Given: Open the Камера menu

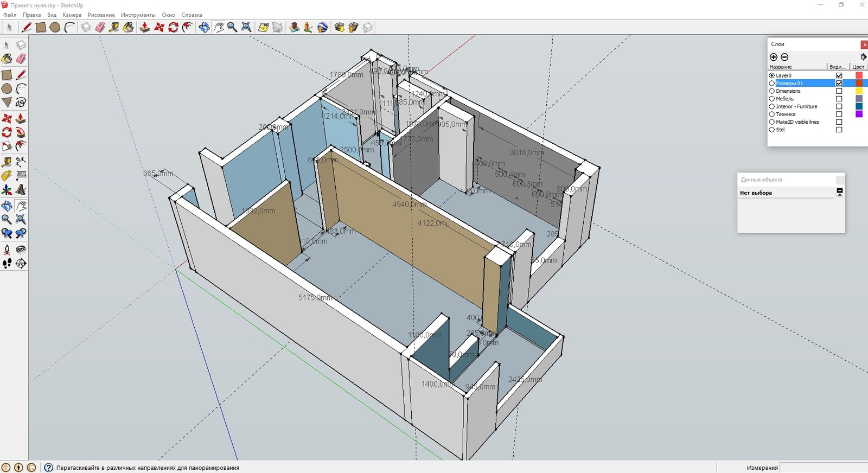Looking at the screenshot, I should coord(72,15).
